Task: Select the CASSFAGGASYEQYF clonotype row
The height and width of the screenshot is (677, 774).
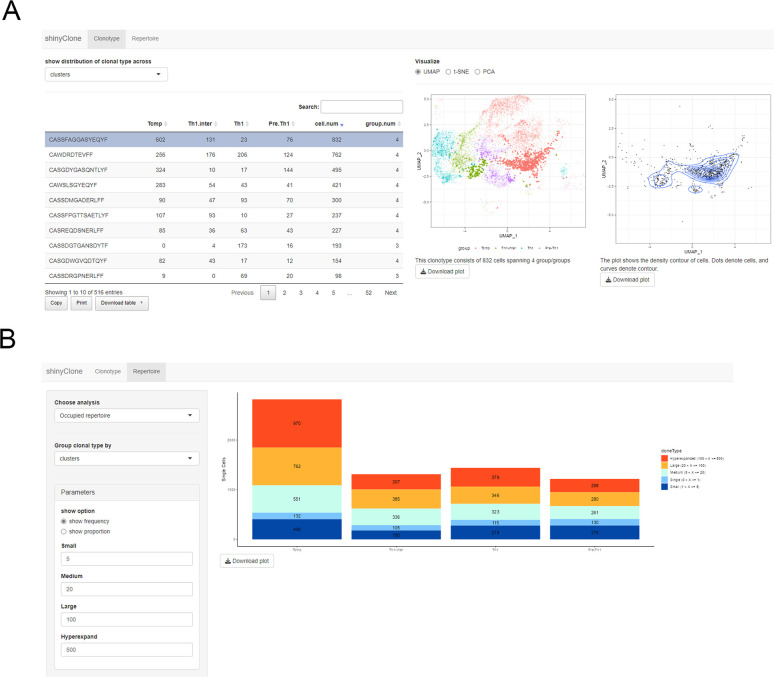Action: pos(224,140)
